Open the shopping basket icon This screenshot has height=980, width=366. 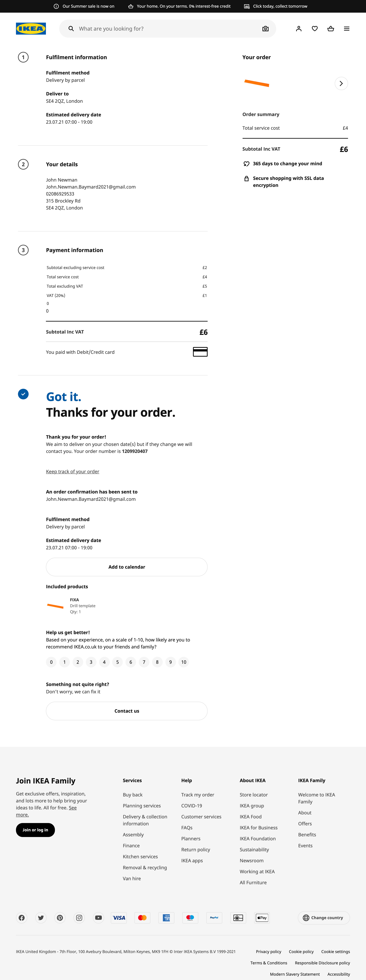tap(331, 29)
